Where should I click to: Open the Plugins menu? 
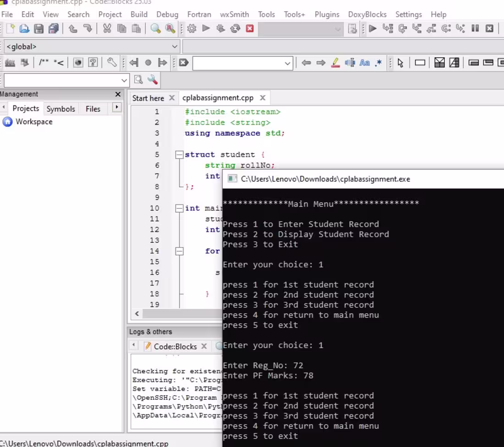[327, 15]
